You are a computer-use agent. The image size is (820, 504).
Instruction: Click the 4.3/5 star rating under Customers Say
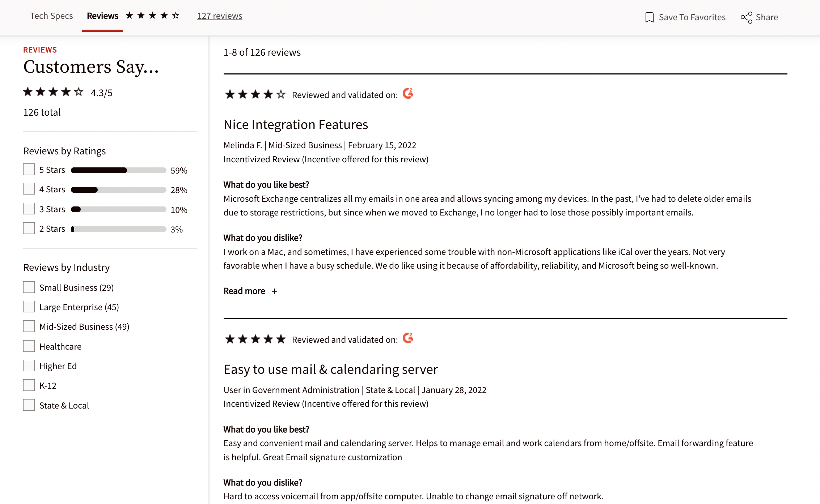[53, 92]
